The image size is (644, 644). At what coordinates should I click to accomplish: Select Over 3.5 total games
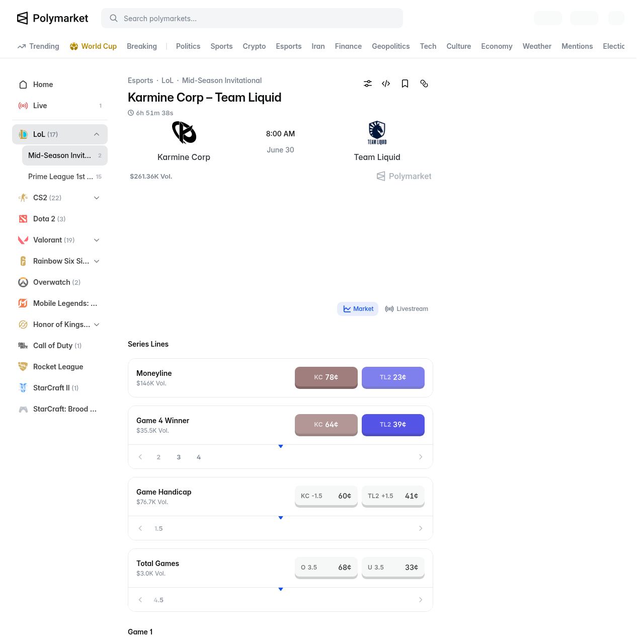pos(326,568)
